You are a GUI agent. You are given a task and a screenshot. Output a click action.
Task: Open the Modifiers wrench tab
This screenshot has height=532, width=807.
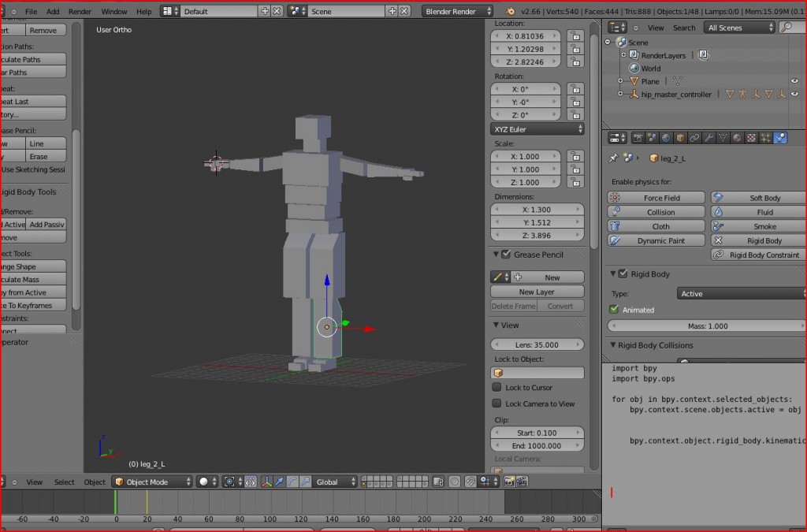click(709, 137)
